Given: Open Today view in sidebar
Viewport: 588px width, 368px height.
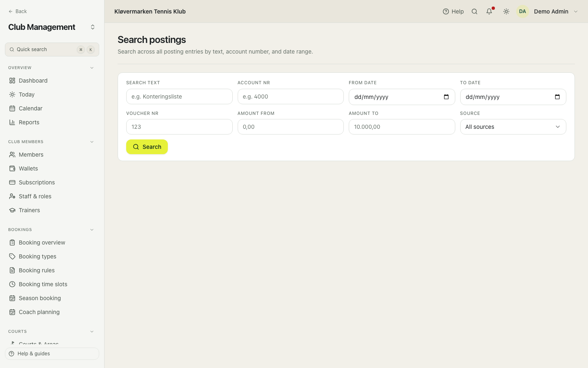Looking at the screenshot, I should coord(52,94).
